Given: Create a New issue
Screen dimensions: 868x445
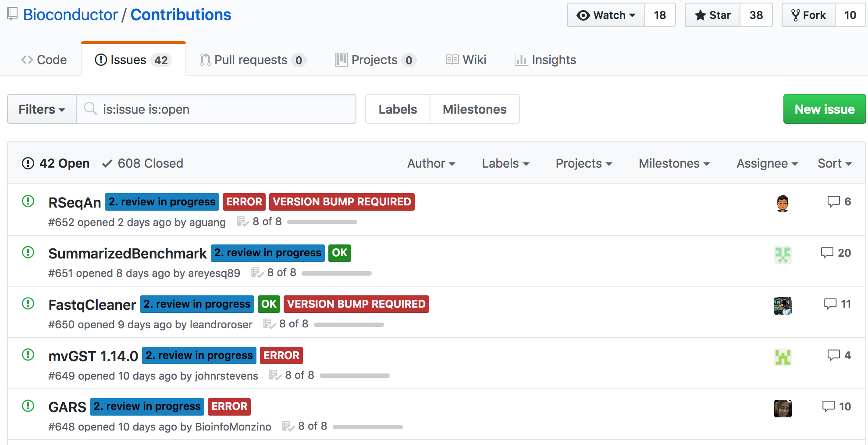Looking at the screenshot, I should [825, 109].
